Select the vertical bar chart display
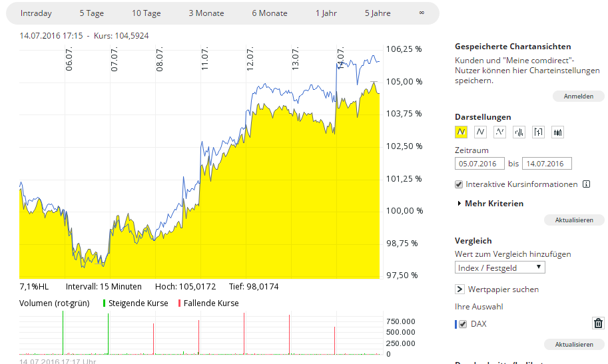 pyautogui.click(x=519, y=132)
